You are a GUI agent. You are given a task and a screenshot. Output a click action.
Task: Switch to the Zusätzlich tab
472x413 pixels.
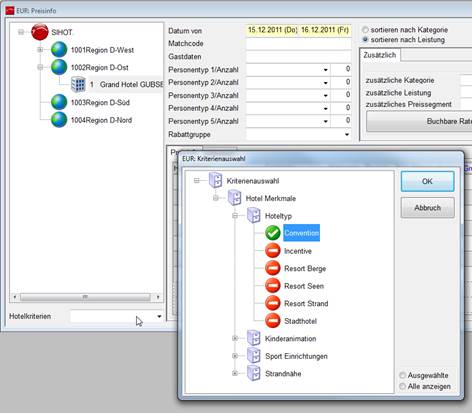[380, 55]
